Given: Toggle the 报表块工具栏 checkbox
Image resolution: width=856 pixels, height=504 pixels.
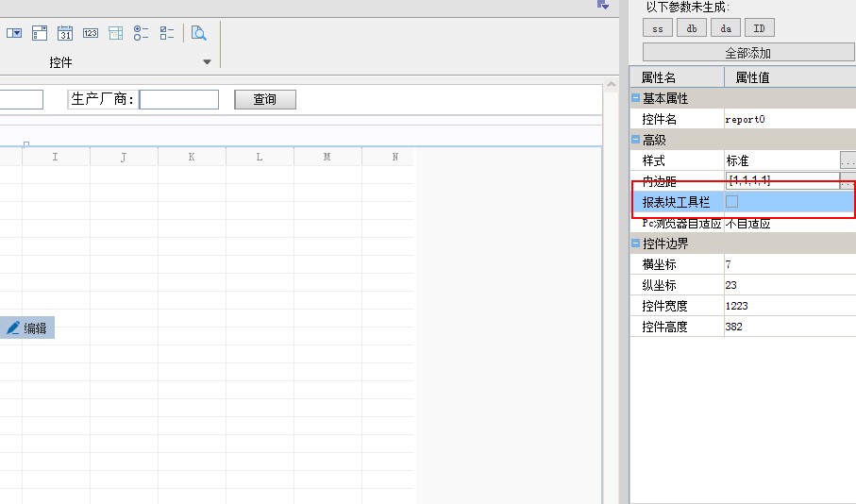Looking at the screenshot, I should (732, 201).
